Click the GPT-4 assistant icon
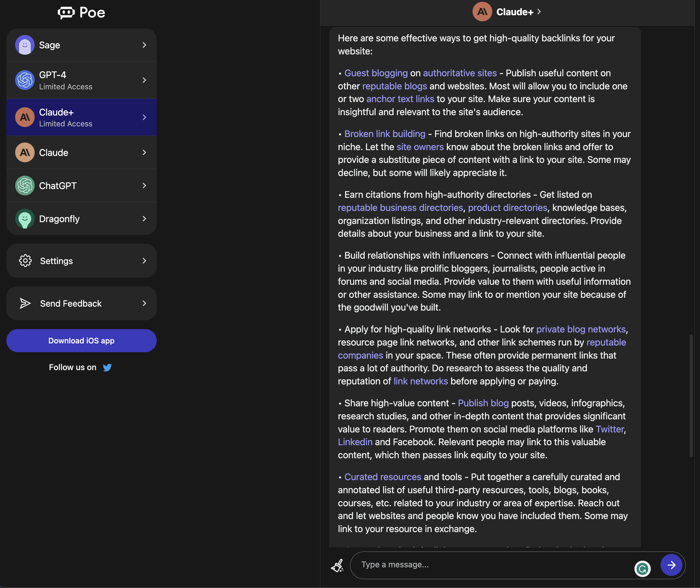 25,79
